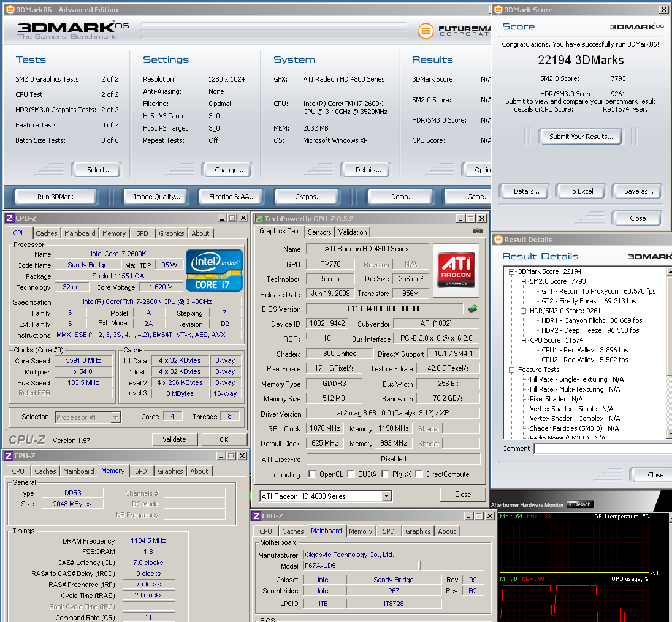Click the Filtering & AA... button
This screenshot has height=622, width=672.
232,197
